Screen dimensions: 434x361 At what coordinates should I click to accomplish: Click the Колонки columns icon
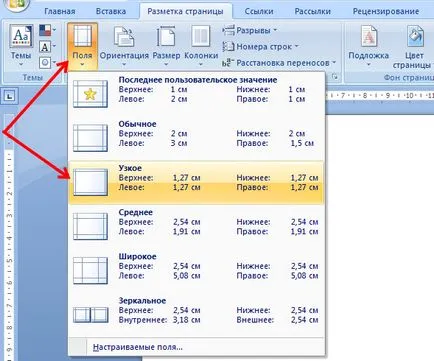[x=201, y=37]
